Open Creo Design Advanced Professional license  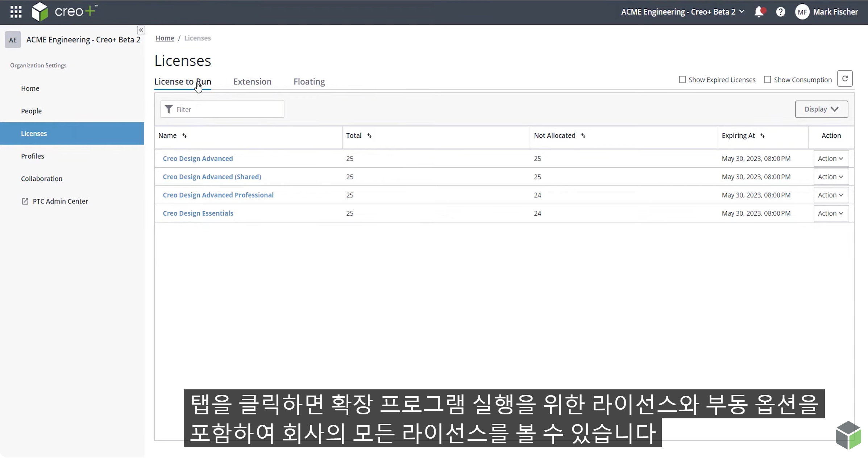(218, 195)
